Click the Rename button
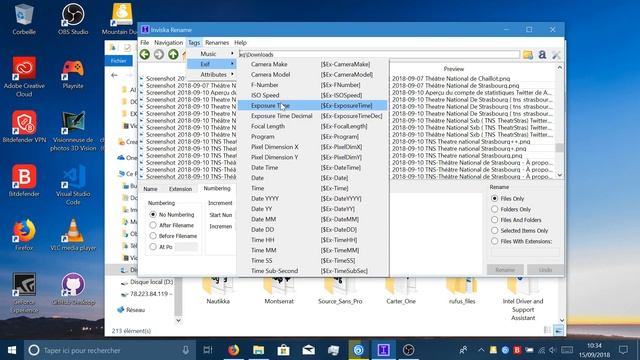The width and height of the screenshot is (640, 360). tap(505, 269)
